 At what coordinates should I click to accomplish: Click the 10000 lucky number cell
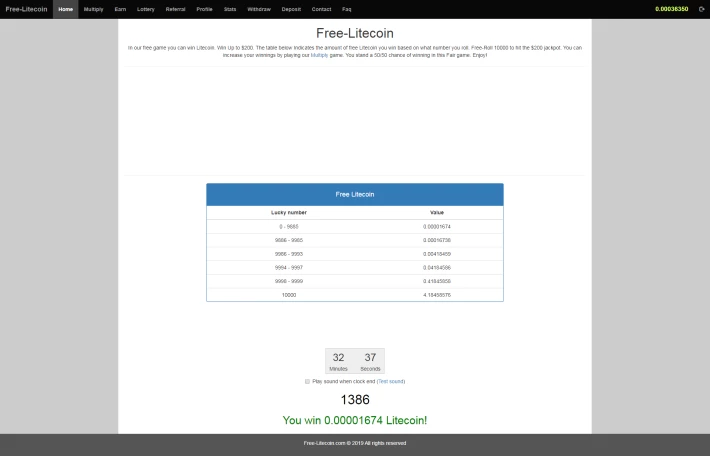pyautogui.click(x=289, y=295)
